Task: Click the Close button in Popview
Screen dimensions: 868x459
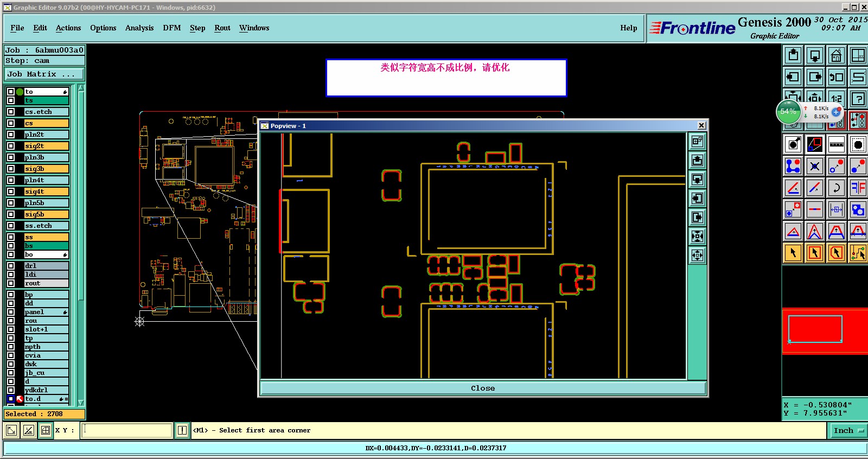Action: tap(483, 388)
